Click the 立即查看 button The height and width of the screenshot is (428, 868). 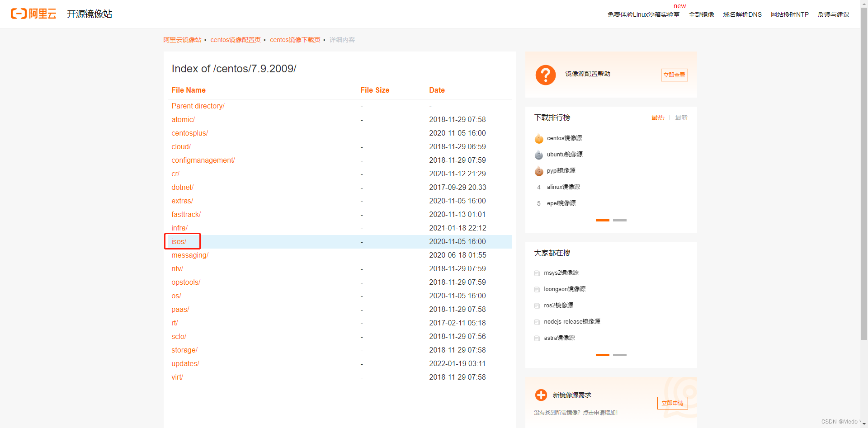[674, 75]
